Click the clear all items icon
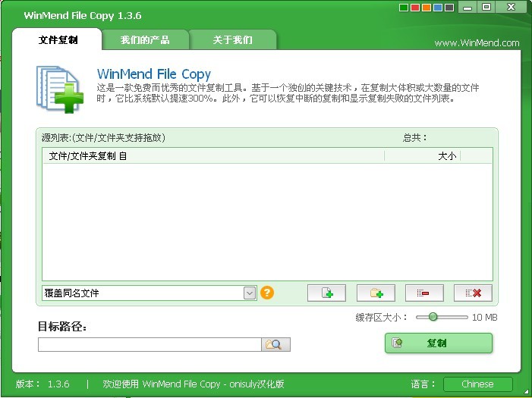Screen dimensions: 532x398 (472, 293)
